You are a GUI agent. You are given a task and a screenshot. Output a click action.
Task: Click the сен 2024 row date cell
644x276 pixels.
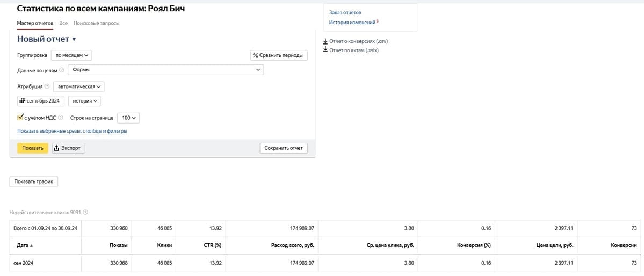(45, 263)
